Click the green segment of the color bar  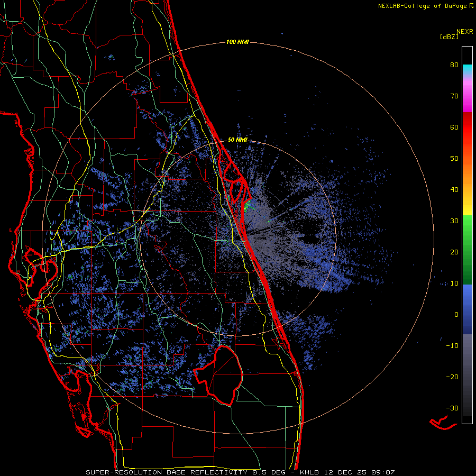tap(467, 250)
